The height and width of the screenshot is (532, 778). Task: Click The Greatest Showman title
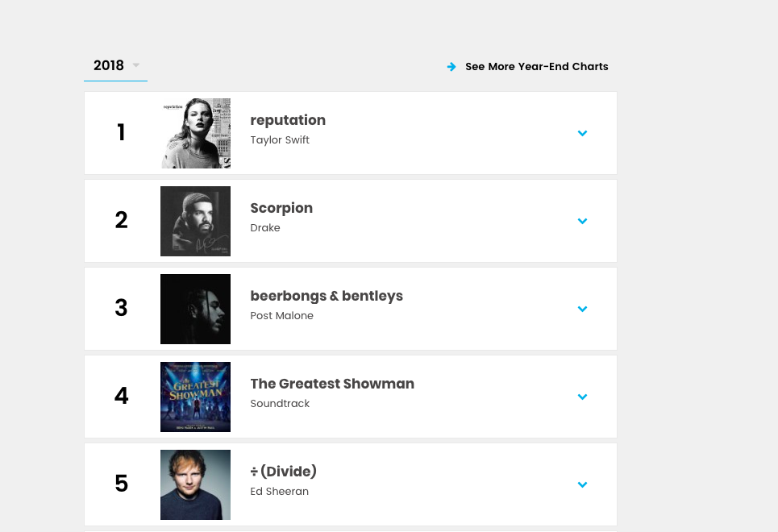[x=332, y=384]
